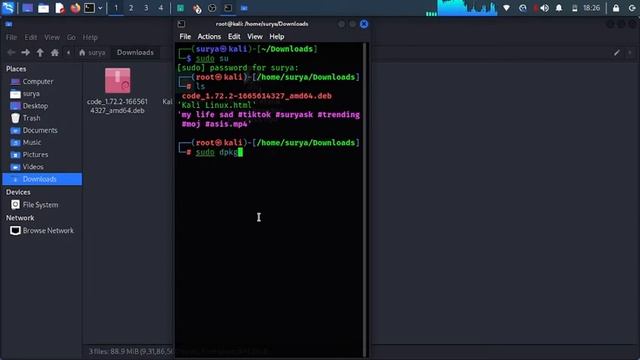
Task: Click the orange app icon in task list
Action: pyautogui.click(x=197, y=8)
